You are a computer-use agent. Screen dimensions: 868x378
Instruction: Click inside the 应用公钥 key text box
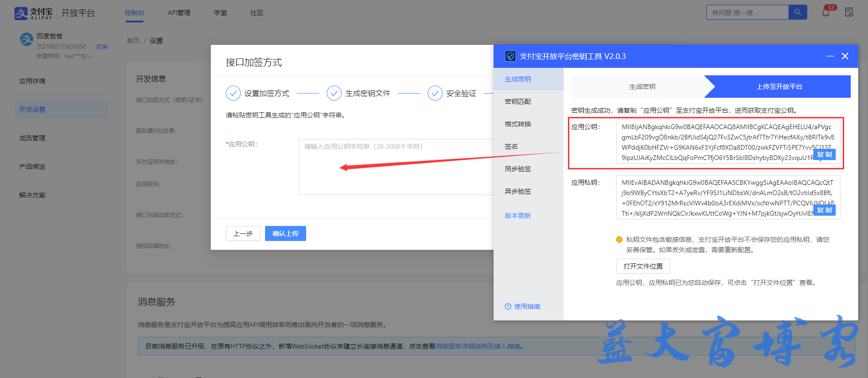pos(728,142)
